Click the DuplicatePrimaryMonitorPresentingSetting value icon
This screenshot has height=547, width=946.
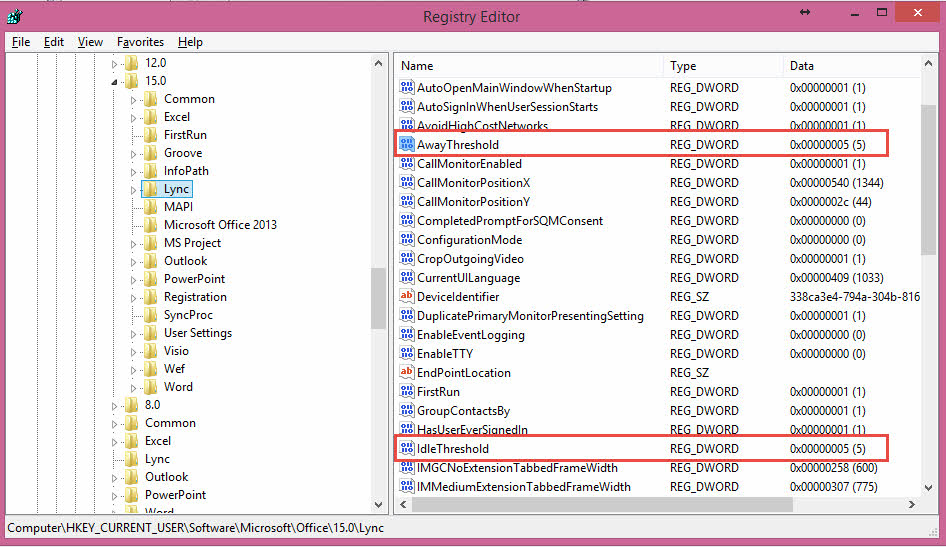[407, 315]
